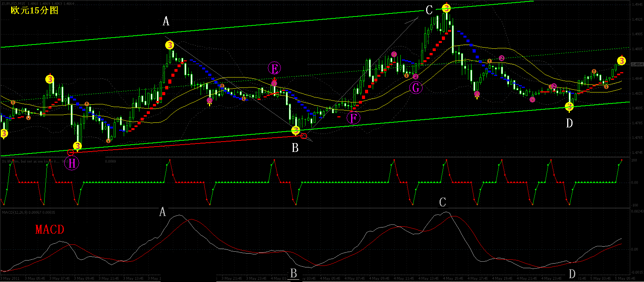Click the "4 May 15:45" time label
Viewport: 644px width, 282px height.
click(453, 279)
